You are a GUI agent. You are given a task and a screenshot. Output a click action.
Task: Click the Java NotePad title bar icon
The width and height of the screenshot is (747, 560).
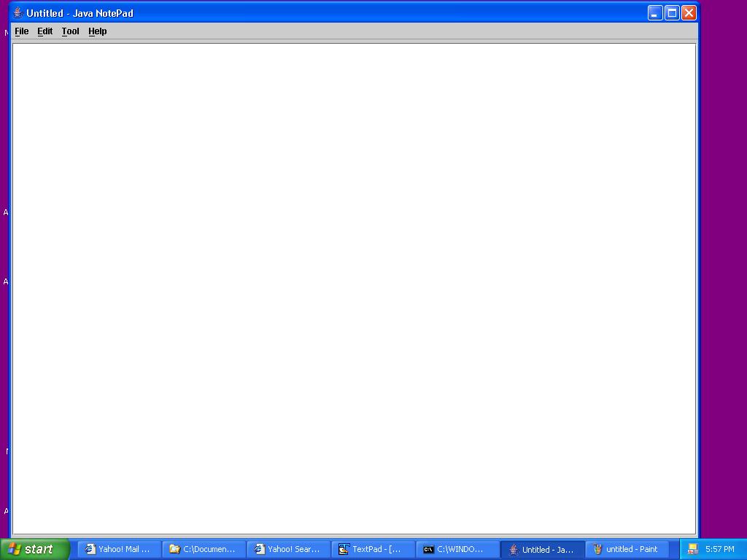click(x=18, y=13)
